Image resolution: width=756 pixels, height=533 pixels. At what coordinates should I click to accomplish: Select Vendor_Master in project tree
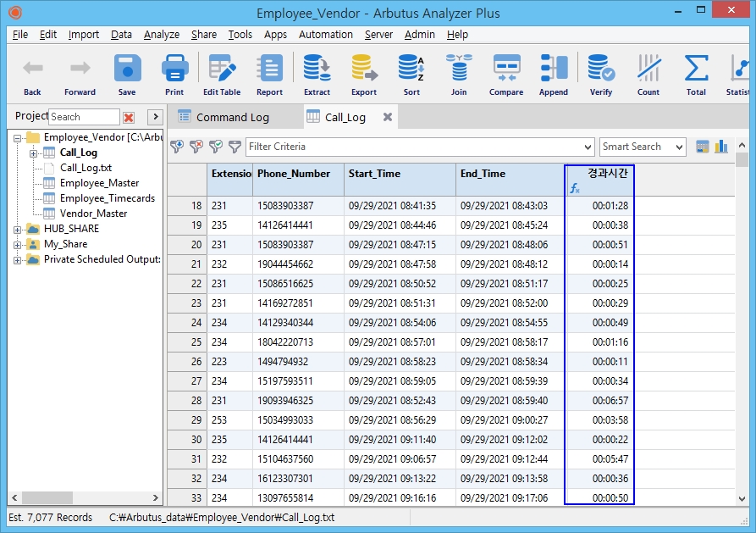93,214
